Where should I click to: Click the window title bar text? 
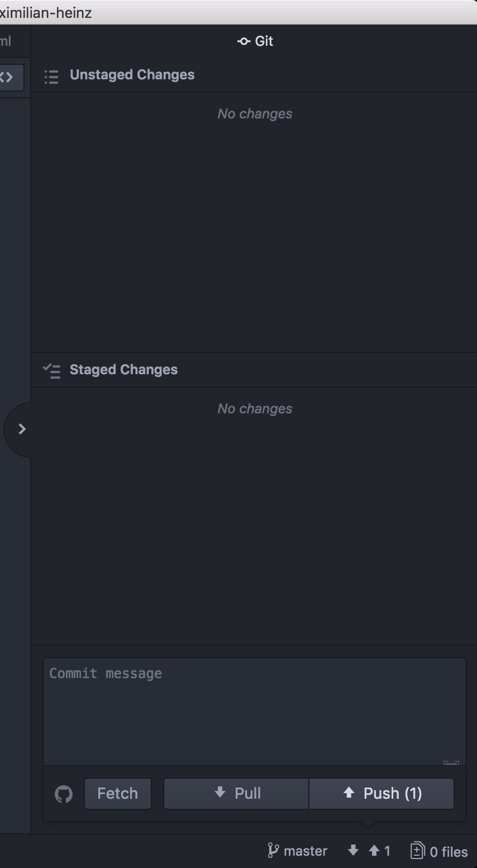[x=46, y=12]
